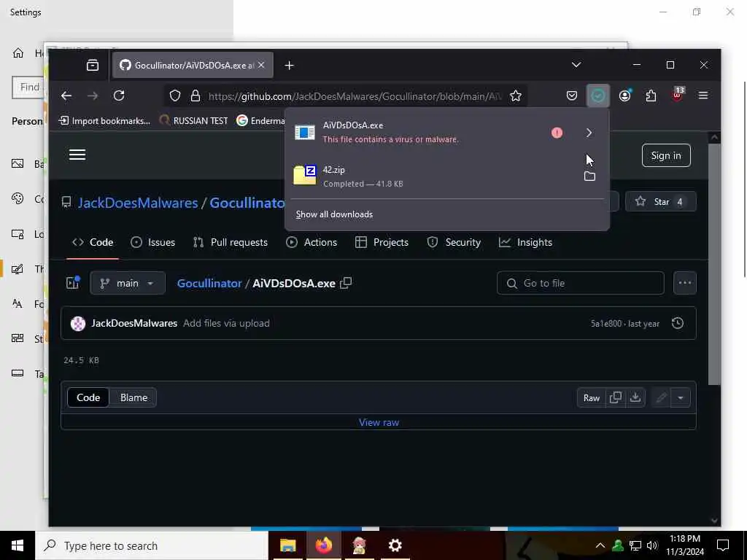Open details arrow for AiVDsDOsA.exe download
The width and height of the screenshot is (747, 560).
click(x=589, y=133)
